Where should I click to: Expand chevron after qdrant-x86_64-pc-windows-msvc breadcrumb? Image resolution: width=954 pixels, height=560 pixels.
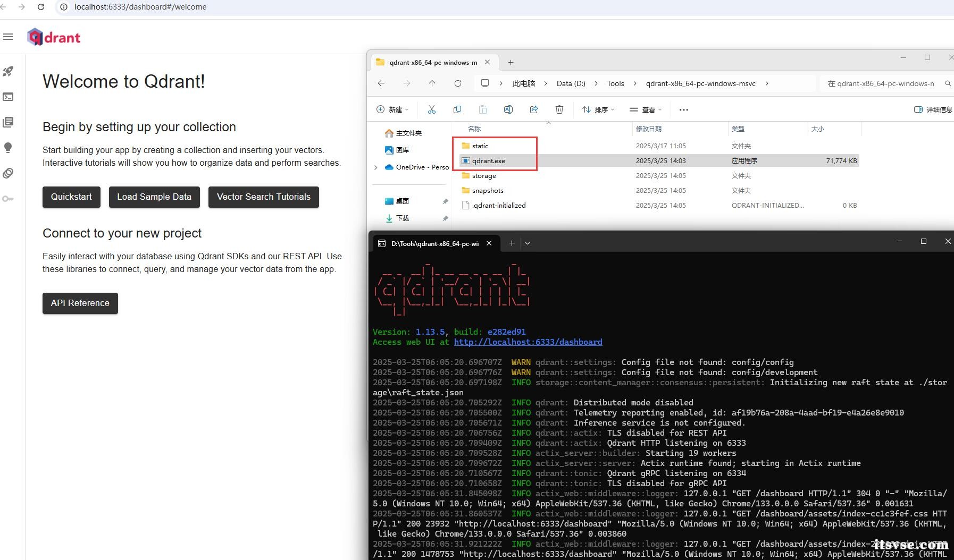tap(767, 83)
